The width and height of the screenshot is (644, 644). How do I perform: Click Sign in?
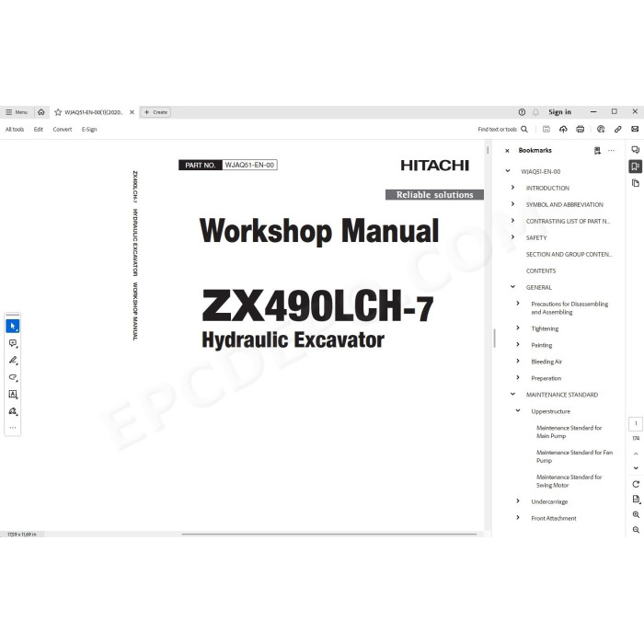[559, 111]
